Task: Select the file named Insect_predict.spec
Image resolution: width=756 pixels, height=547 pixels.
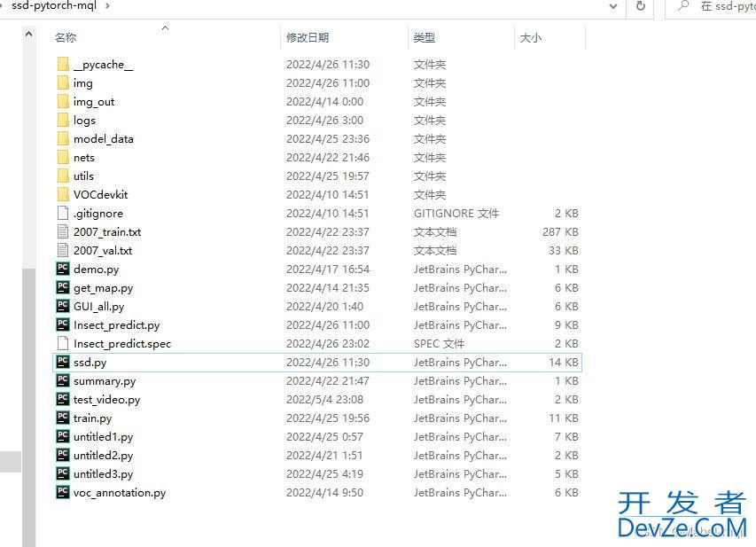Action: coord(122,344)
